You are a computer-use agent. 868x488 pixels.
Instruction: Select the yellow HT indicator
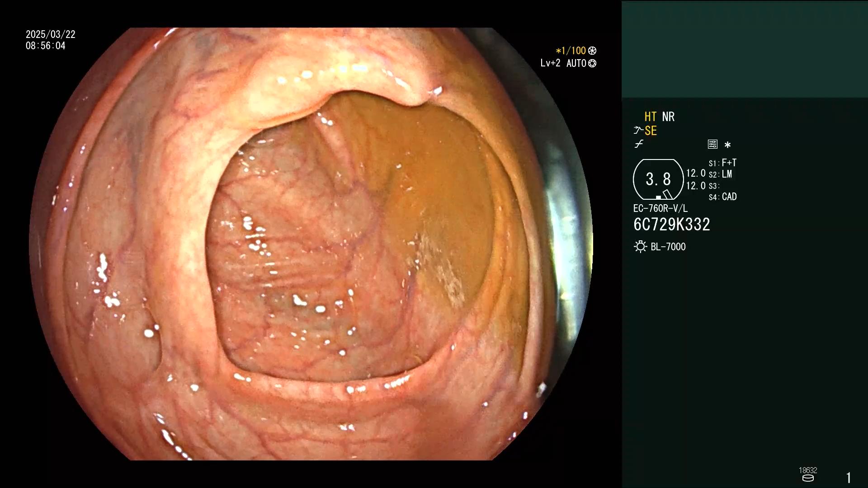tap(651, 117)
